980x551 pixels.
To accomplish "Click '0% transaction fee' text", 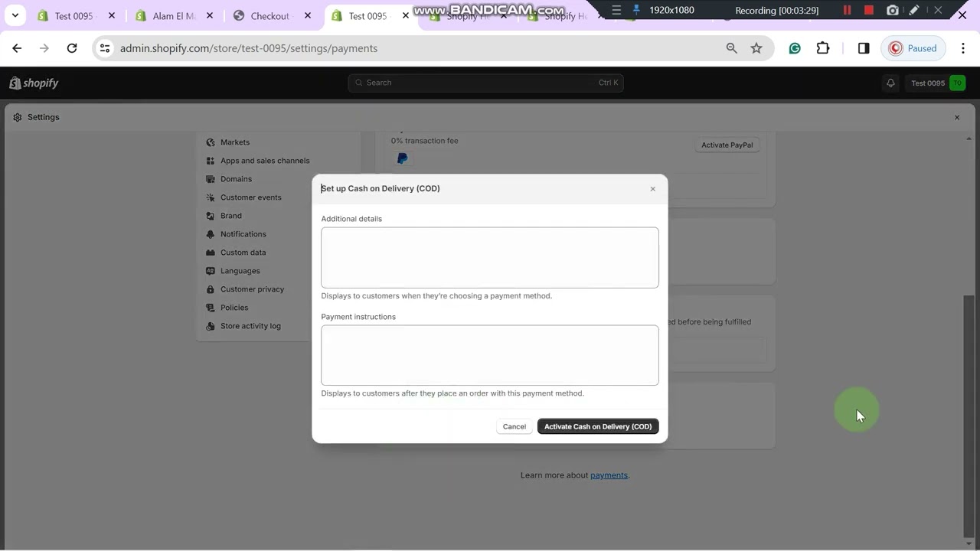I will click(x=425, y=141).
